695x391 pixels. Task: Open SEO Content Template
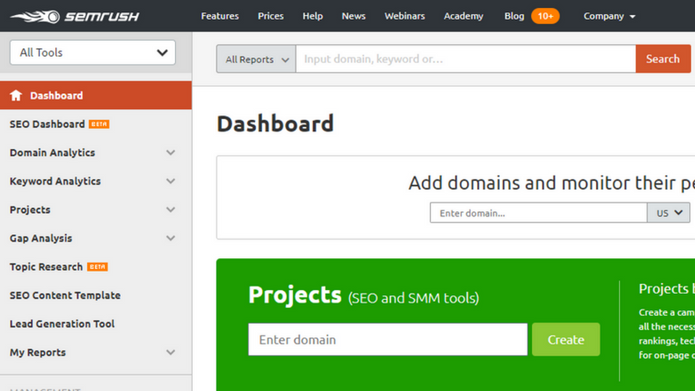click(x=65, y=295)
